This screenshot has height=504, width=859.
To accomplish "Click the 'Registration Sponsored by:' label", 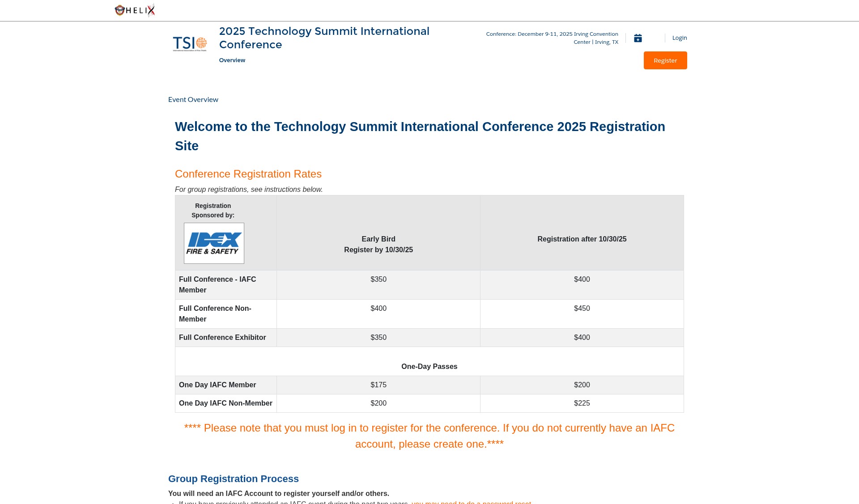I will [x=213, y=211].
